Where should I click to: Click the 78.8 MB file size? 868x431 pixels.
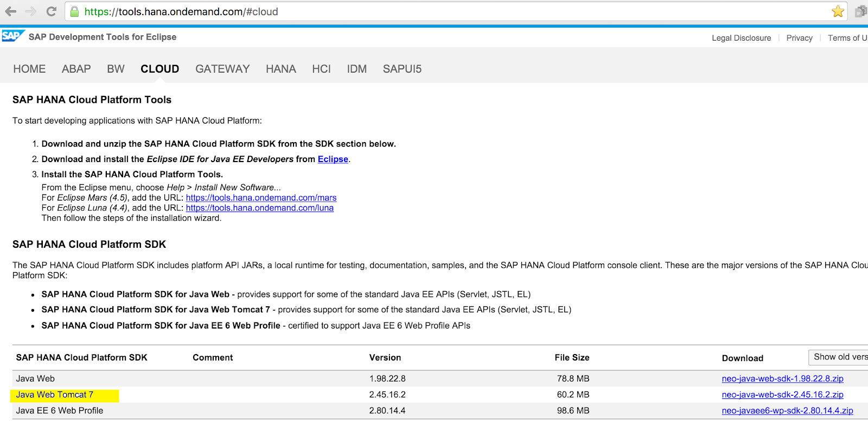573,378
